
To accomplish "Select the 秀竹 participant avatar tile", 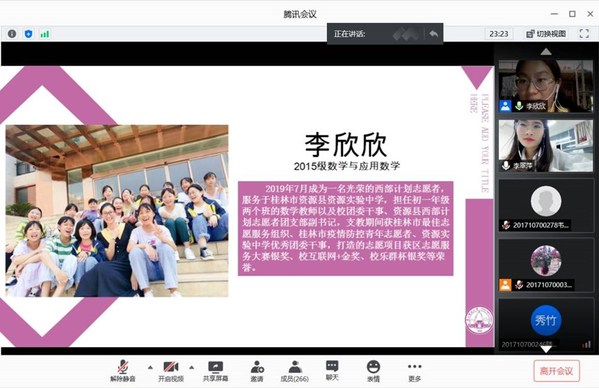I will point(546,324).
